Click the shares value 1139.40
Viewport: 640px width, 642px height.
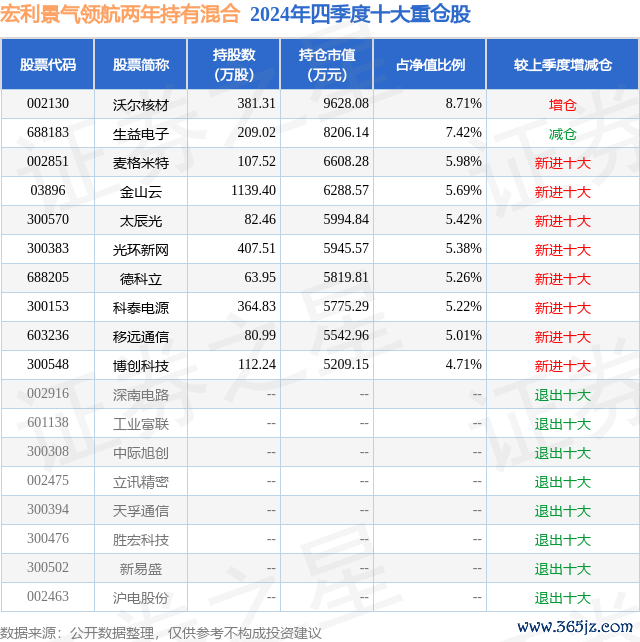253,191
